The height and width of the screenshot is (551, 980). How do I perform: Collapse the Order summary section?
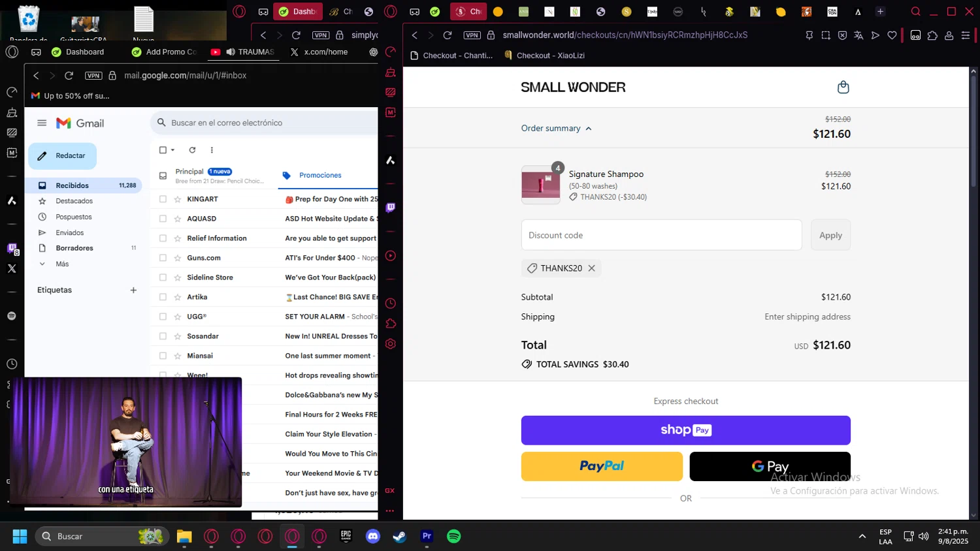coord(556,129)
